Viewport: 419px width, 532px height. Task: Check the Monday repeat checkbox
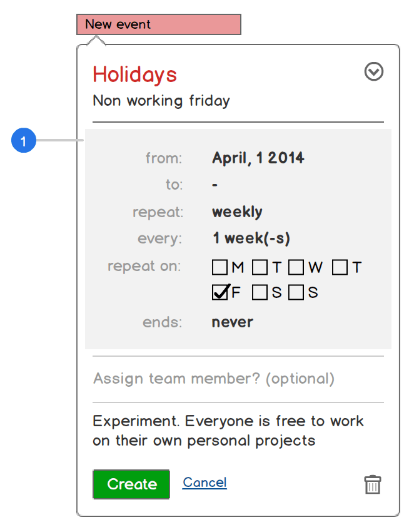click(x=220, y=267)
